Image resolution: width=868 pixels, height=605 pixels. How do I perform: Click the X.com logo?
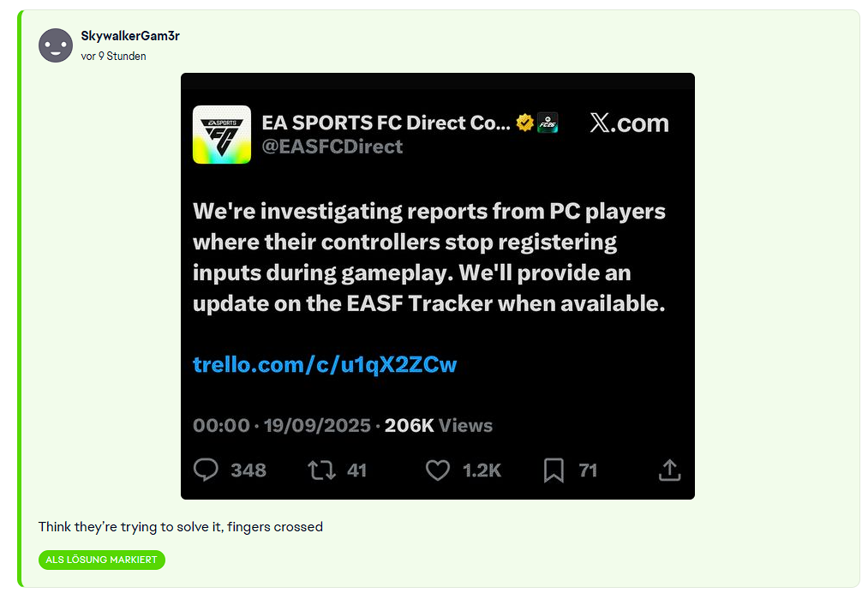pos(629,123)
